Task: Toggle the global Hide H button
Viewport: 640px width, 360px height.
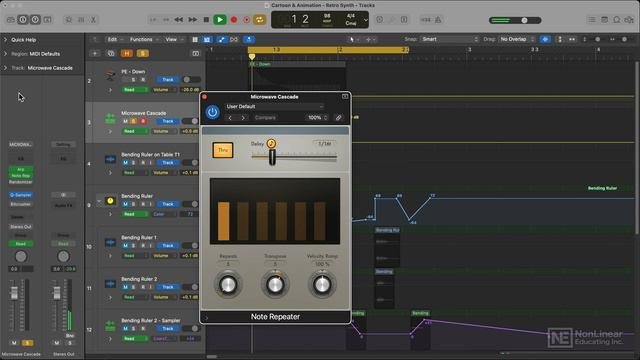Action: [x=127, y=53]
